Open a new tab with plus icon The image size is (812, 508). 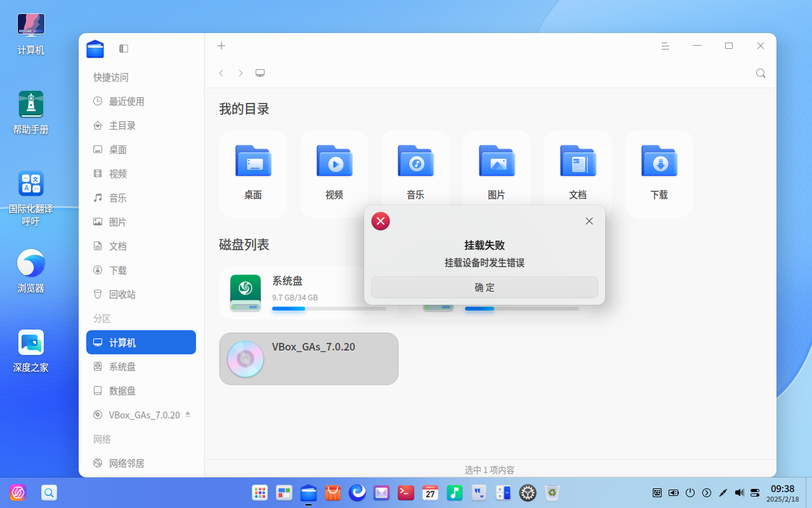pos(221,46)
